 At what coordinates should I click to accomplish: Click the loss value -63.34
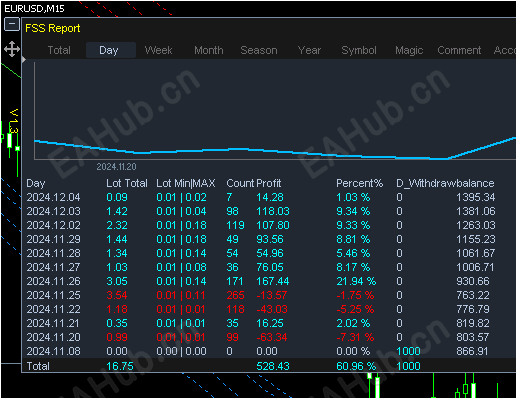pos(272,337)
